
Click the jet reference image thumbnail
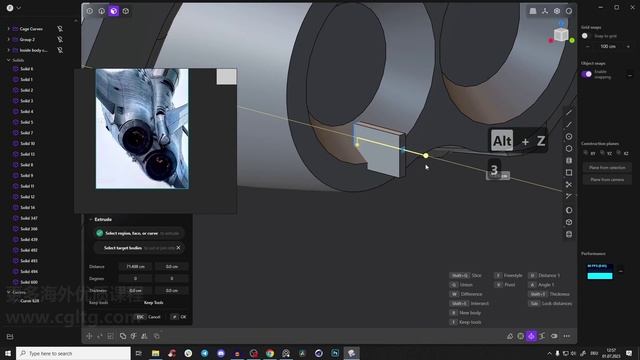tap(142, 129)
